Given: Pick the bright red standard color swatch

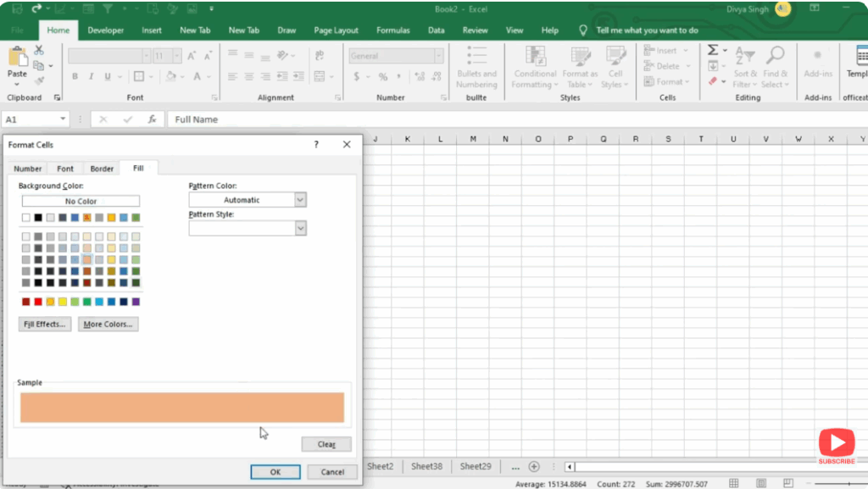Looking at the screenshot, I should pos(38,302).
